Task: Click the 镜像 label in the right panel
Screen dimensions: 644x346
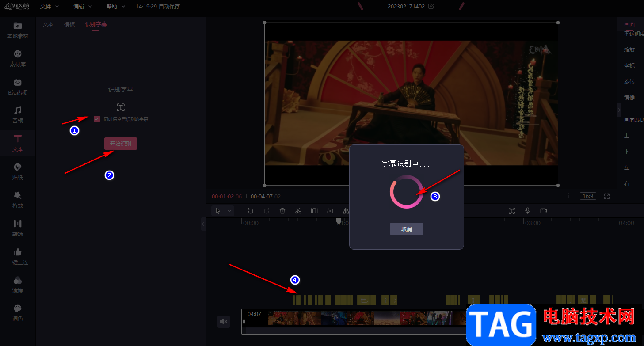Action: tap(629, 98)
